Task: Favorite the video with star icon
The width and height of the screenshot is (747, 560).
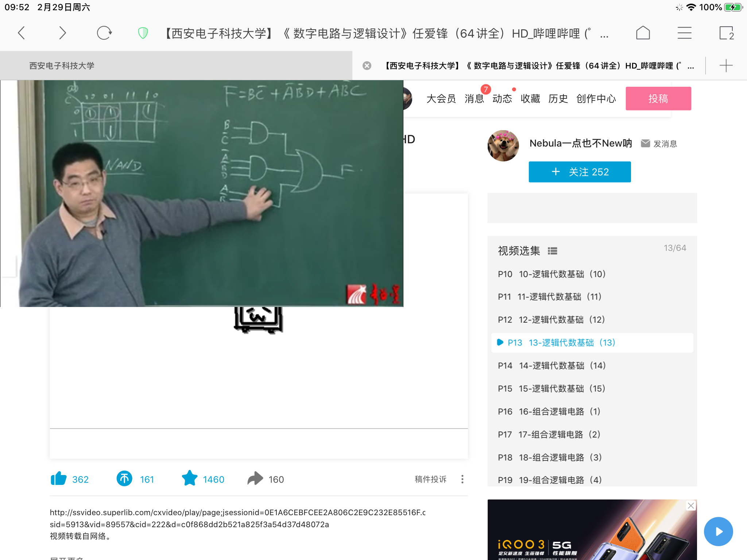Action: click(190, 479)
